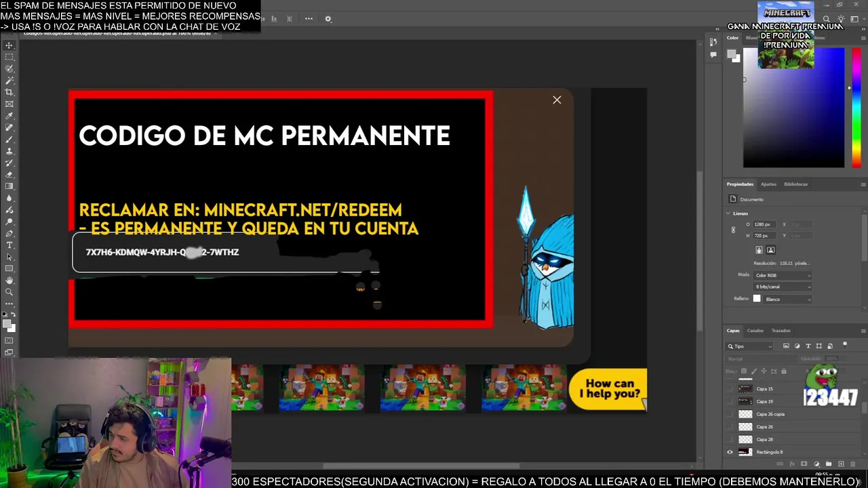Viewport: 868px width, 488px height.
Task: Select the Move tool
Action: click(x=9, y=45)
